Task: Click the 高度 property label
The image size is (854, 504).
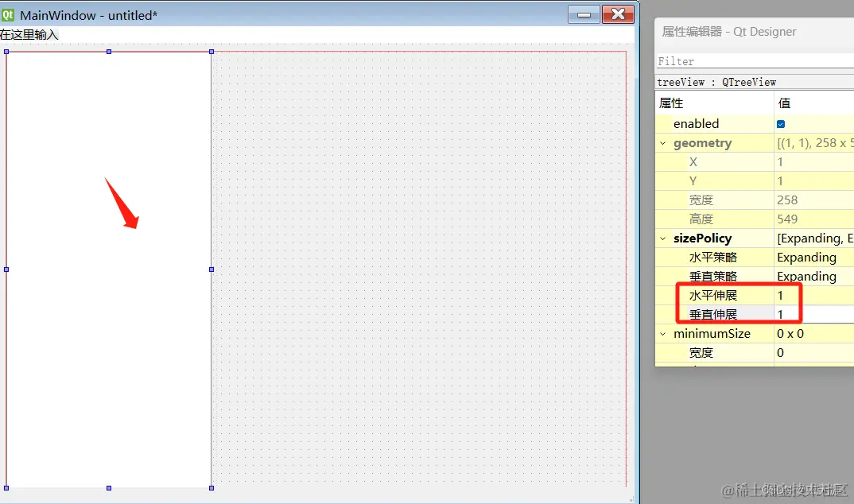Action: pyautogui.click(x=701, y=219)
